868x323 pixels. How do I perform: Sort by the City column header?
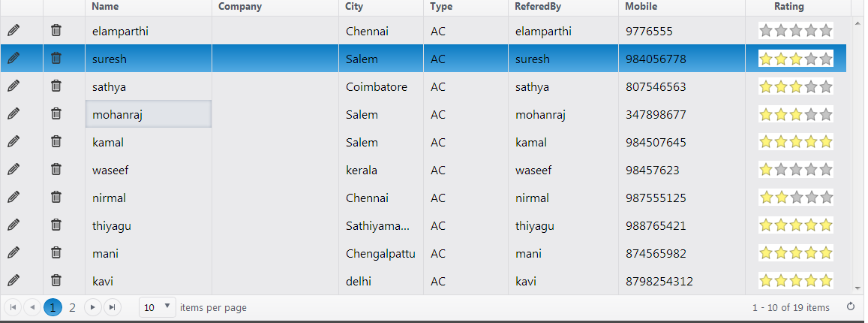tap(353, 7)
